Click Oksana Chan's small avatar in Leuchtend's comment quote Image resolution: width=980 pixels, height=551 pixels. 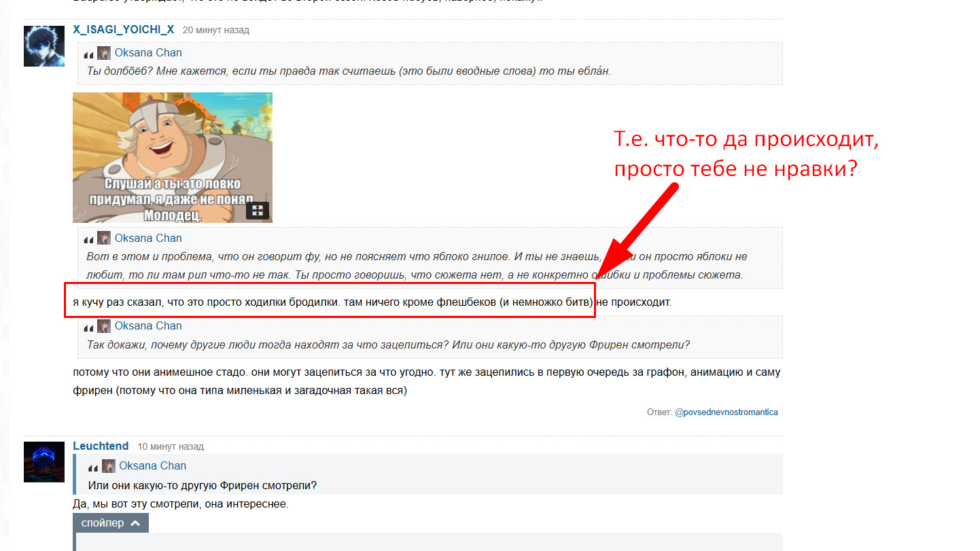click(x=109, y=466)
